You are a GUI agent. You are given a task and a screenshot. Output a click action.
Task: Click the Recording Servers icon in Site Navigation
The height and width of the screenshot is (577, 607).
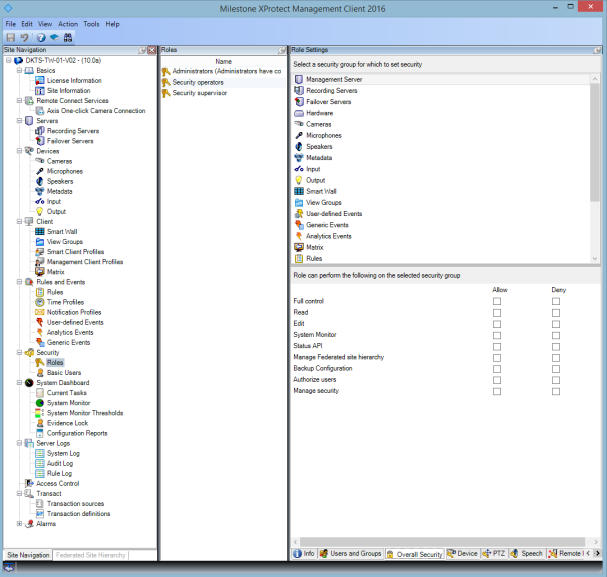tap(39, 131)
